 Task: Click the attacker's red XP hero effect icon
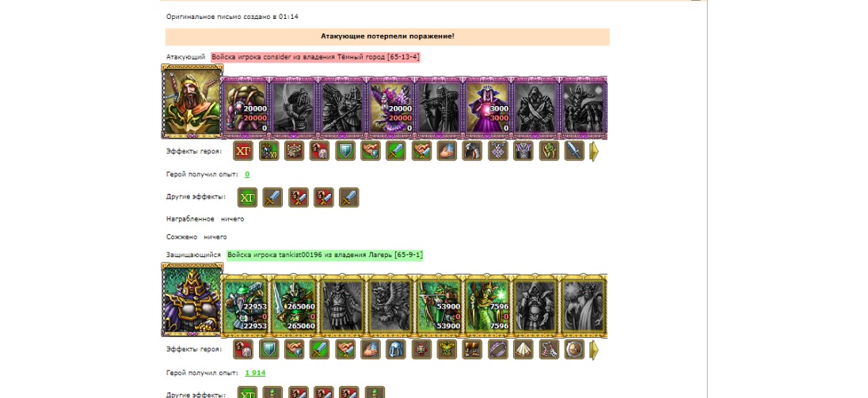click(x=243, y=151)
